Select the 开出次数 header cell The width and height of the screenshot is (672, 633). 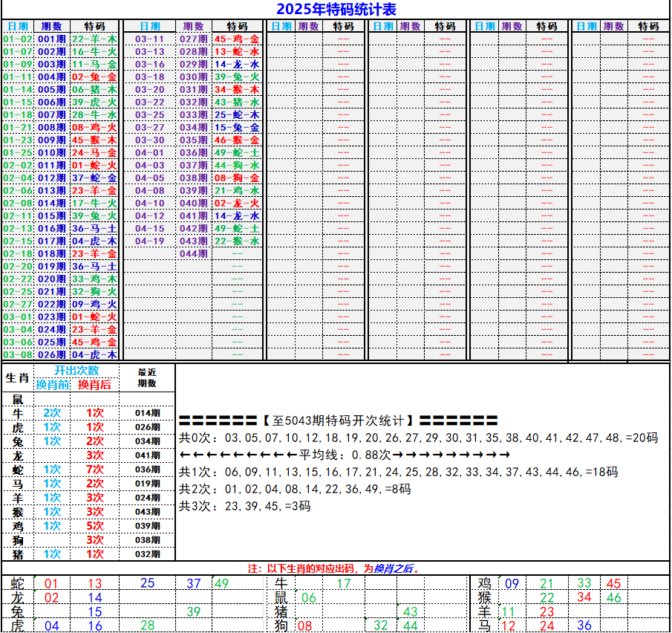tap(76, 371)
